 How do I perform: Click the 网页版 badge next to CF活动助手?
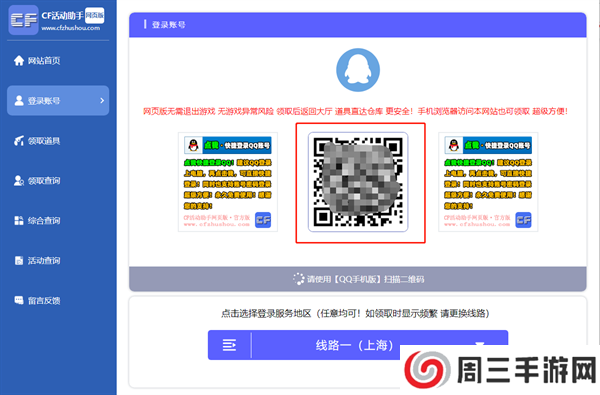[94, 15]
